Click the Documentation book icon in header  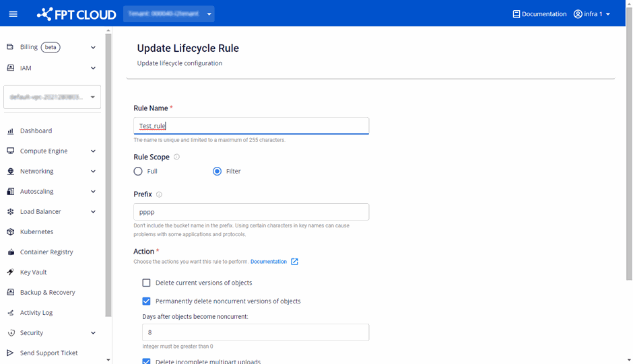[516, 14]
